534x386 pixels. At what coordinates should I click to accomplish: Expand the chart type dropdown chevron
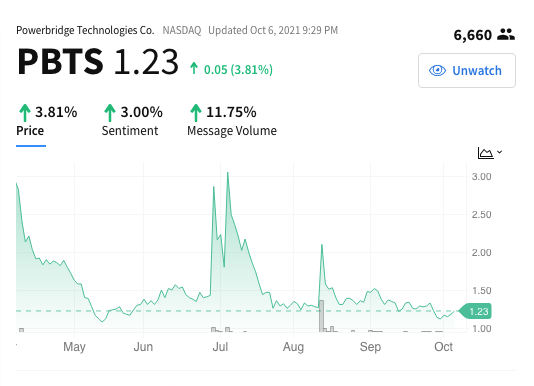pyautogui.click(x=499, y=152)
